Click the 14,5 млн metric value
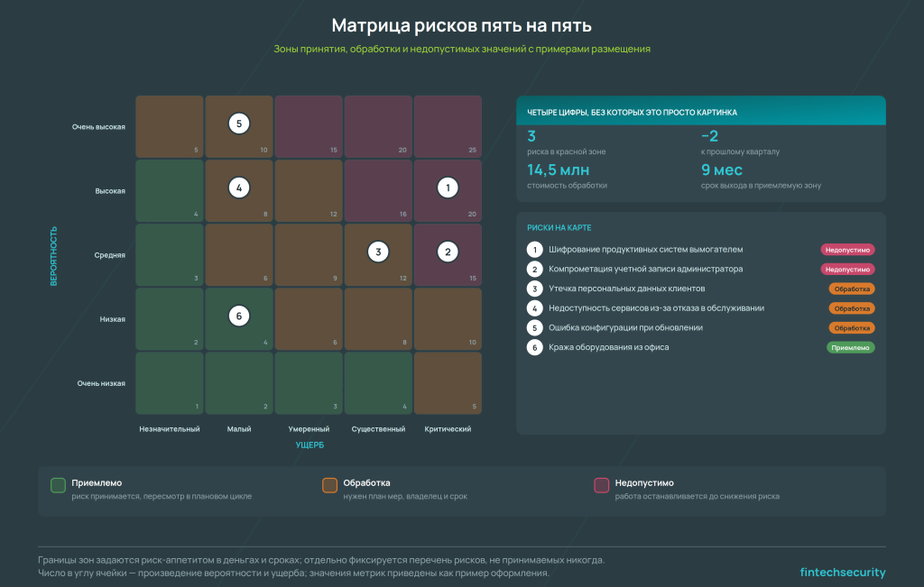This screenshot has height=587, width=924. point(558,170)
